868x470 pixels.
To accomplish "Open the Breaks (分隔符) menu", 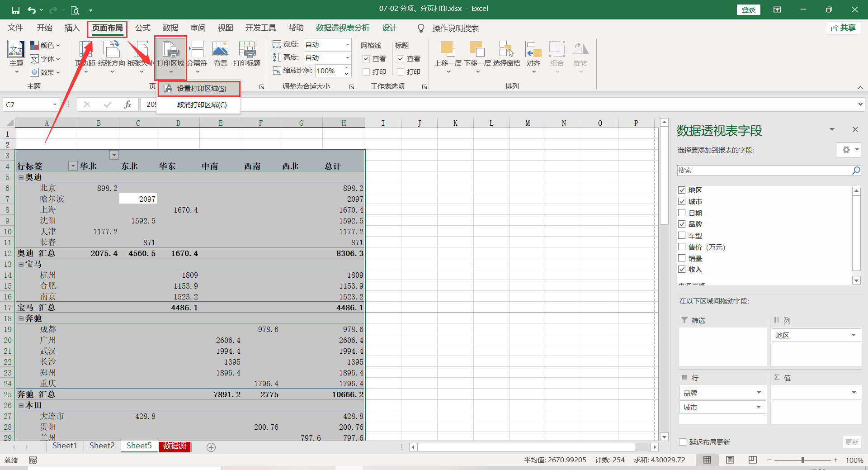I will pyautogui.click(x=197, y=57).
